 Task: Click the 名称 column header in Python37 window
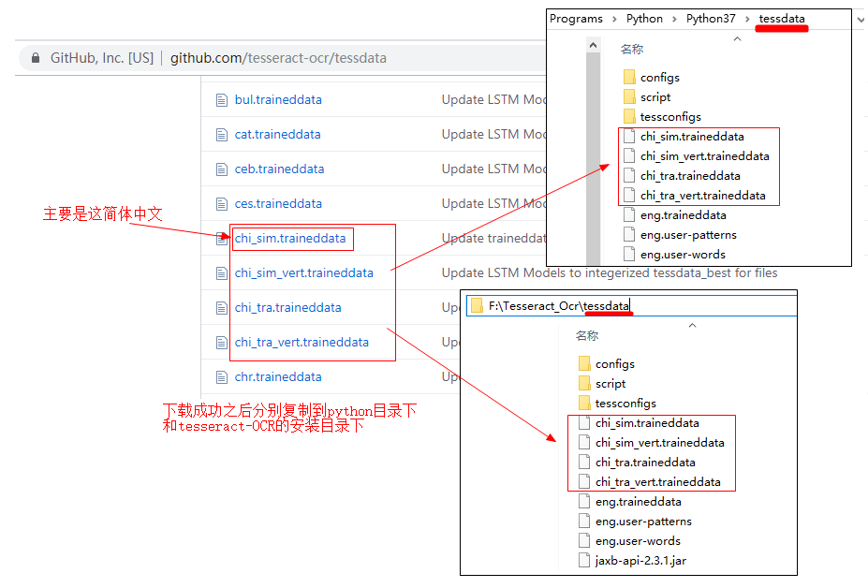point(632,50)
